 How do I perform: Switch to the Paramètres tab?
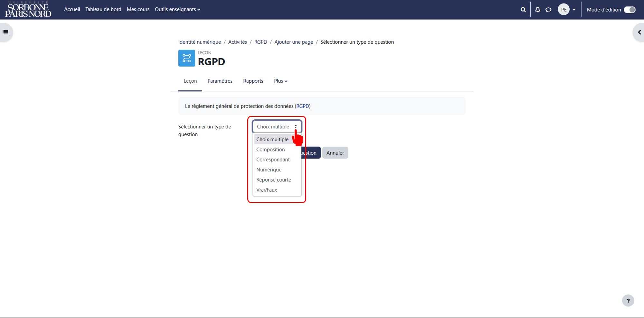click(220, 81)
